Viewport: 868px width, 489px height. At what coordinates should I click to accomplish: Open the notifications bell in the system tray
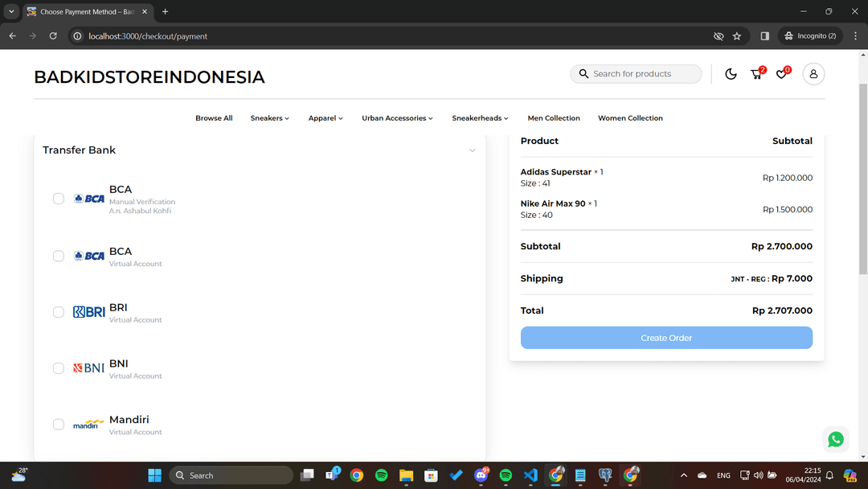click(829, 475)
